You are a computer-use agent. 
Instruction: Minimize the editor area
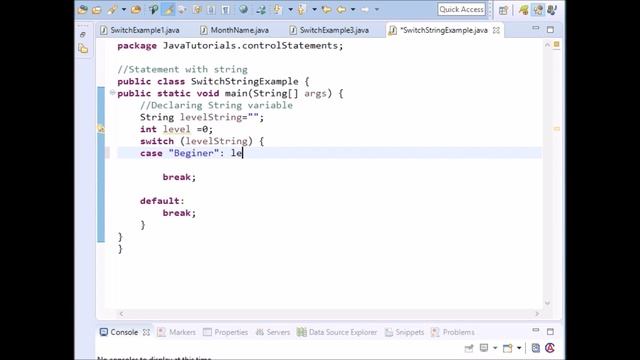click(536, 29)
